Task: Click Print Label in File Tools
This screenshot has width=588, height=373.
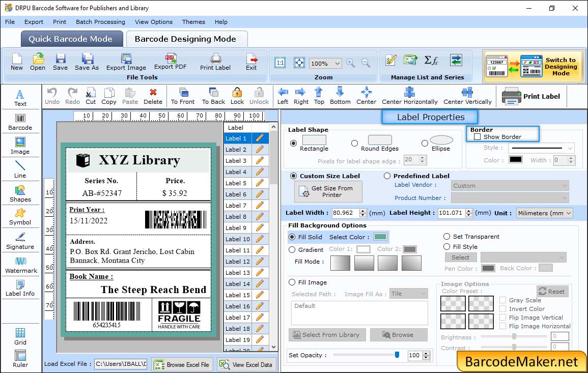Action: [216, 62]
